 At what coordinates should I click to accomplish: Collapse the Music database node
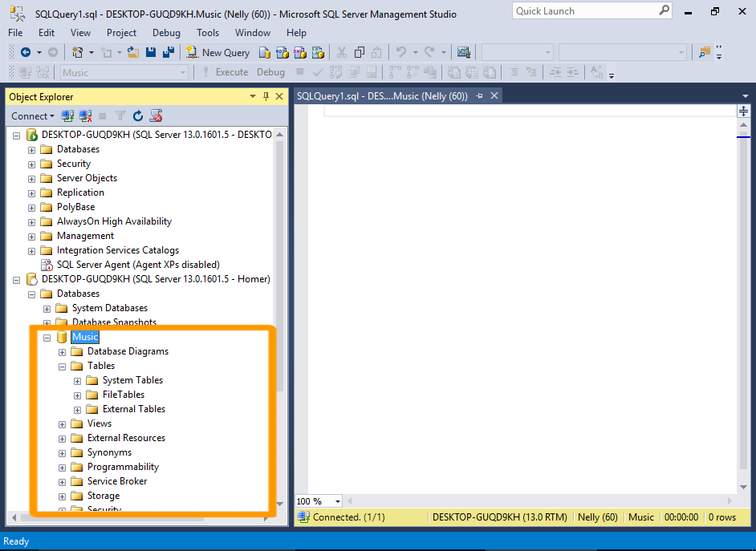[x=47, y=338]
